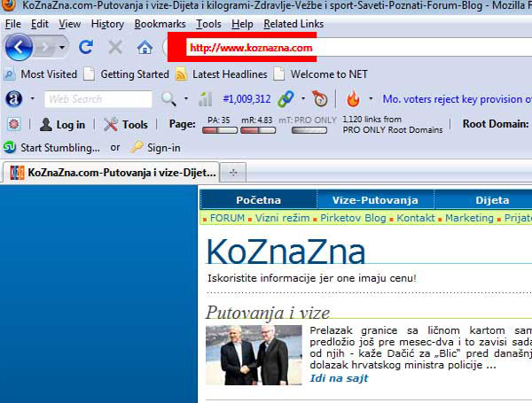
Task: Click the StumbleUpon Sign-in link
Action: (x=163, y=148)
